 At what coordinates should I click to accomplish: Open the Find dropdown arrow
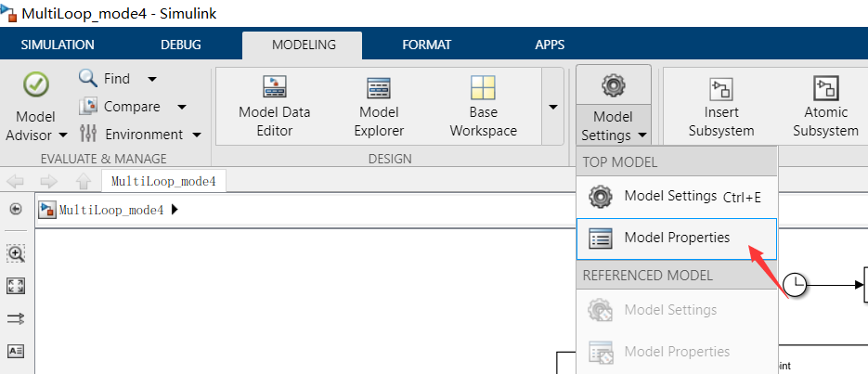tap(152, 79)
